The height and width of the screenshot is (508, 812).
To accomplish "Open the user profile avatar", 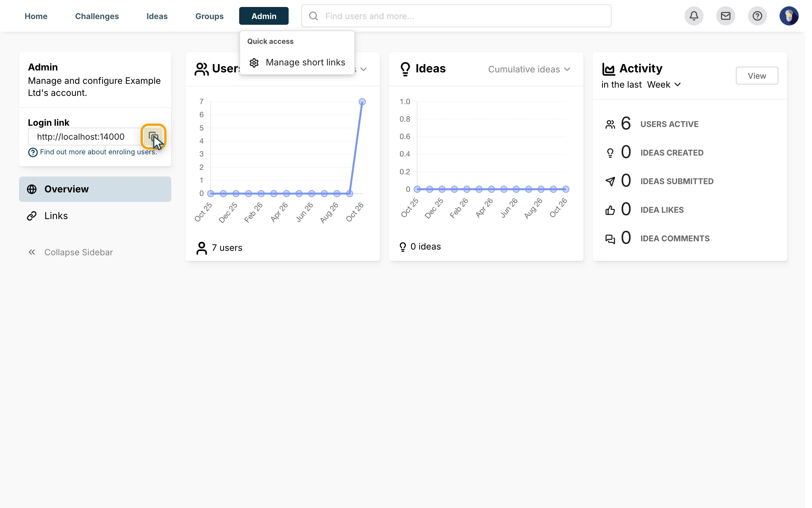I will click(789, 16).
